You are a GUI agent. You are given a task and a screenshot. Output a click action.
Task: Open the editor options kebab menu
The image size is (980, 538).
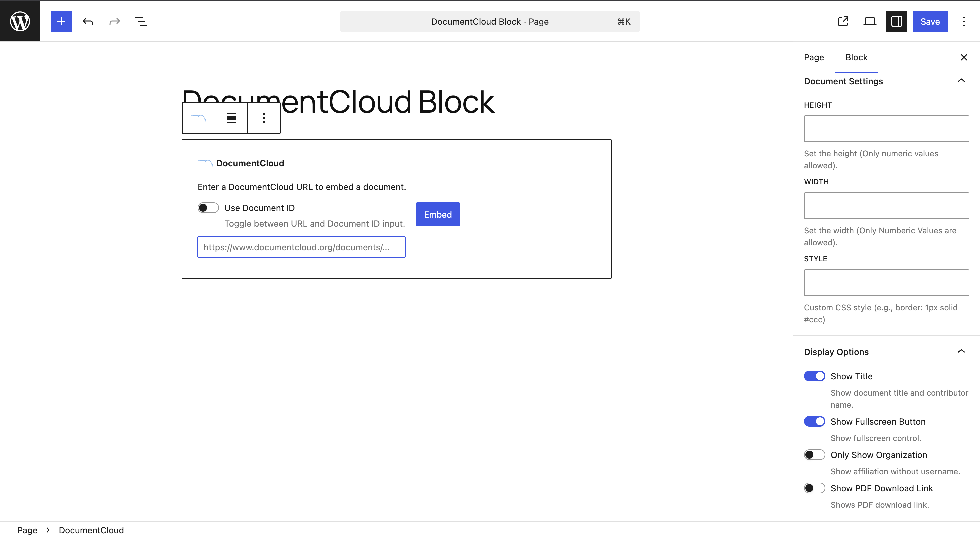pos(964,21)
